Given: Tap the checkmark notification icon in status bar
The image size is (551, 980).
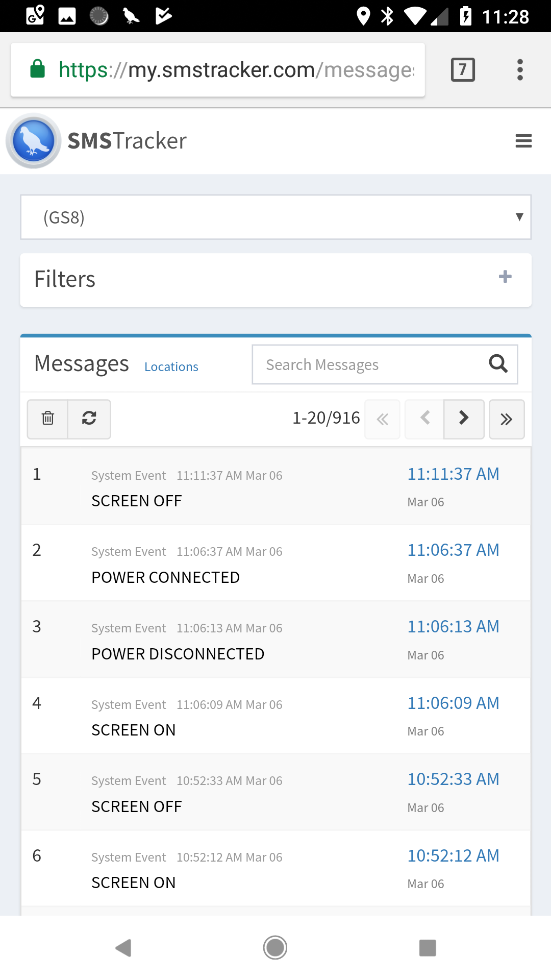Looking at the screenshot, I should [163, 16].
